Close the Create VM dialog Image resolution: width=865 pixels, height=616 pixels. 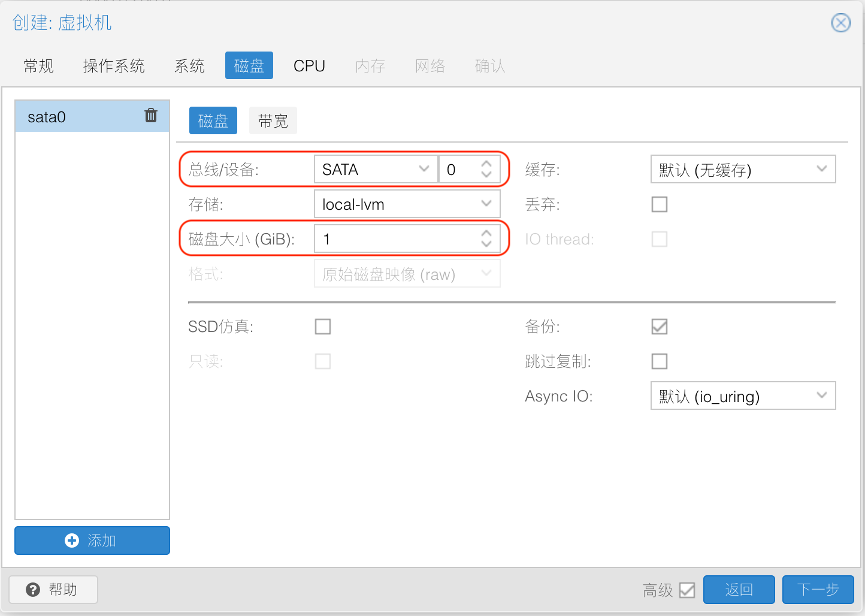(840, 23)
